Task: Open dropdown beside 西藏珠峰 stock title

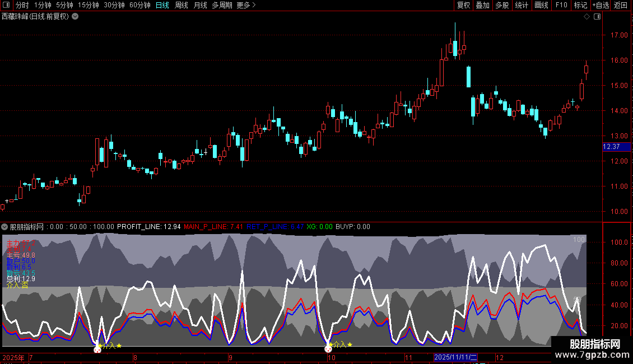Action: click(x=75, y=16)
